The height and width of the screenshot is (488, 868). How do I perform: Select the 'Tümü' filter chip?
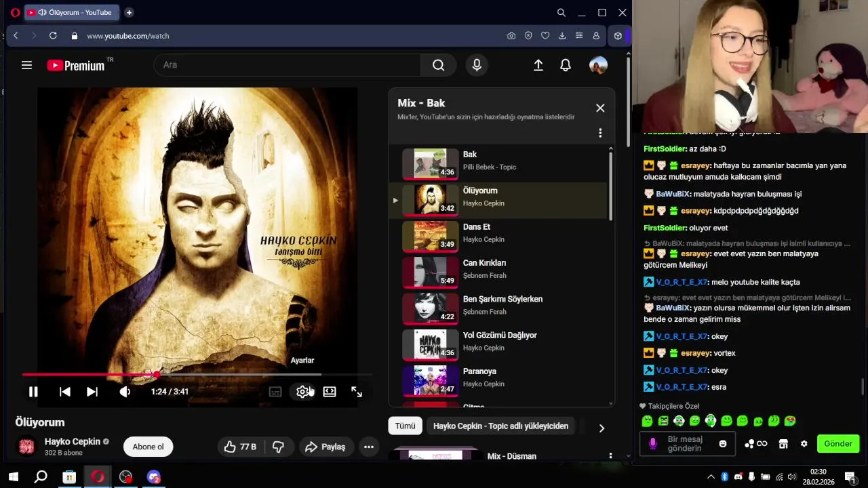pyautogui.click(x=405, y=426)
